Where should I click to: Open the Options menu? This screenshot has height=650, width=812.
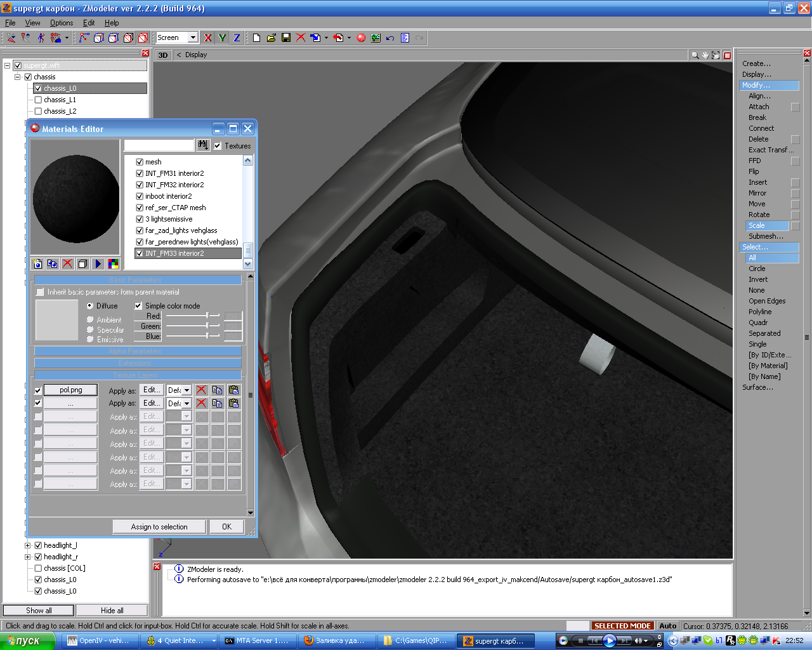tap(62, 23)
